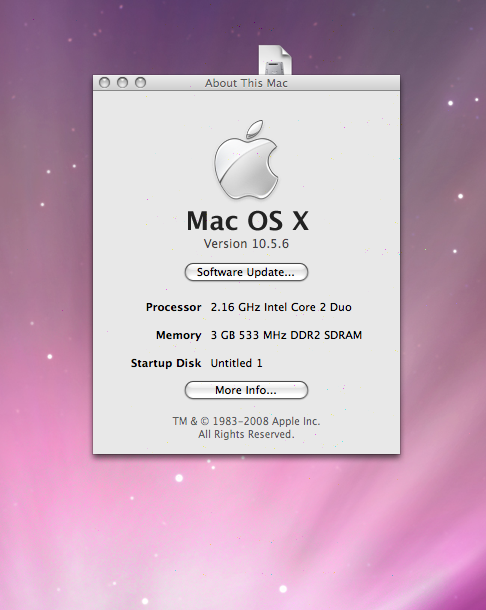Click the Mac OS X heading
486x610 pixels.
point(247,221)
